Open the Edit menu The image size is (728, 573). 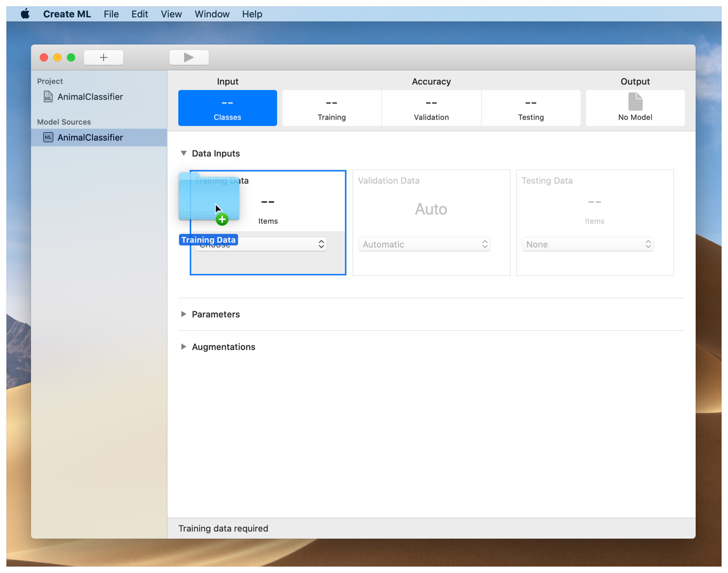click(x=140, y=14)
